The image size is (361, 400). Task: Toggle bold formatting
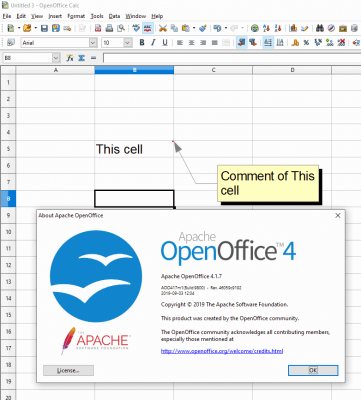click(x=142, y=42)
